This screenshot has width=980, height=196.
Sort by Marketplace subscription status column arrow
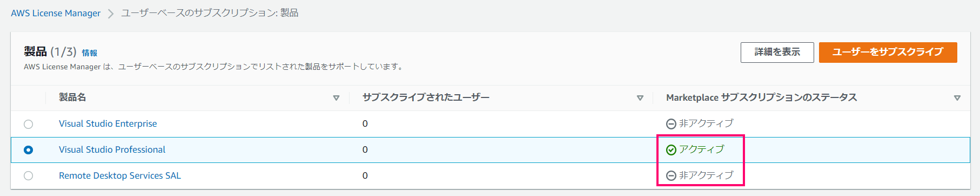[x=957, y=98]
